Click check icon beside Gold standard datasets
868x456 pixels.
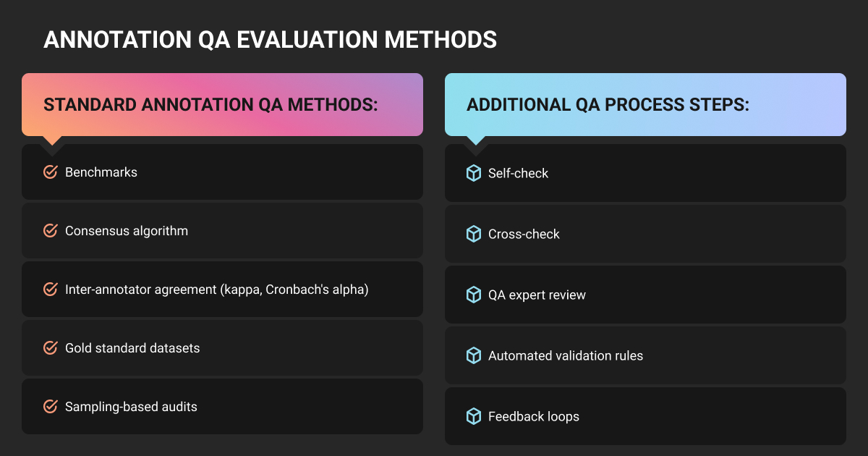tap(50, 348)
